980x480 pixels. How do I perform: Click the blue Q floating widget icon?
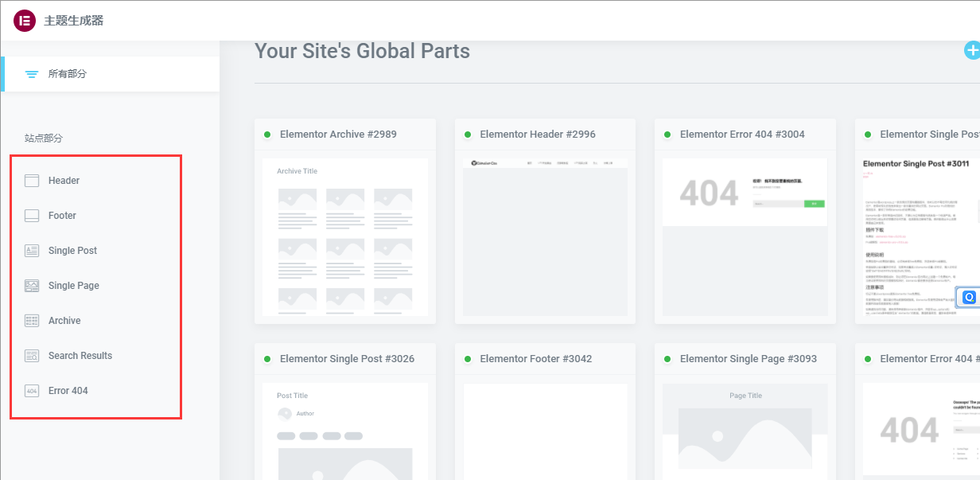(x=969, y=298)
